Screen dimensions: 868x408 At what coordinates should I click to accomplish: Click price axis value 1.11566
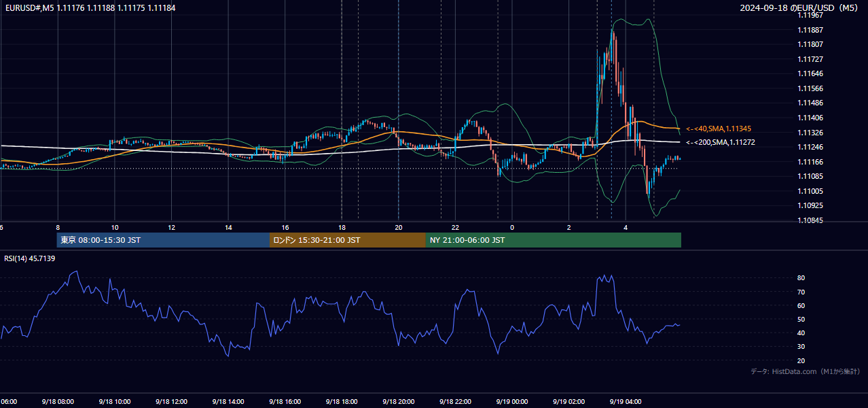810,88
